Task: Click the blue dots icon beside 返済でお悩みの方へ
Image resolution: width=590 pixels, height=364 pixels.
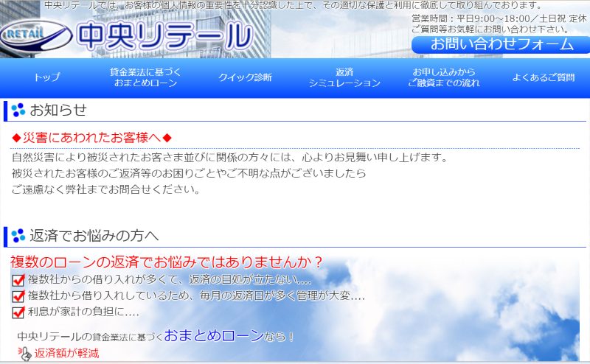Action: point(18,236)
